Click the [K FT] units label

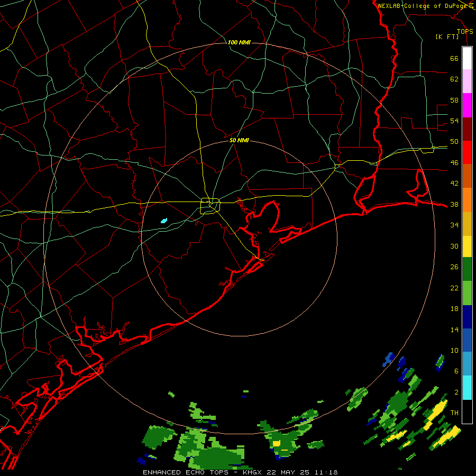pyautogui.click(x=447, y=37)
